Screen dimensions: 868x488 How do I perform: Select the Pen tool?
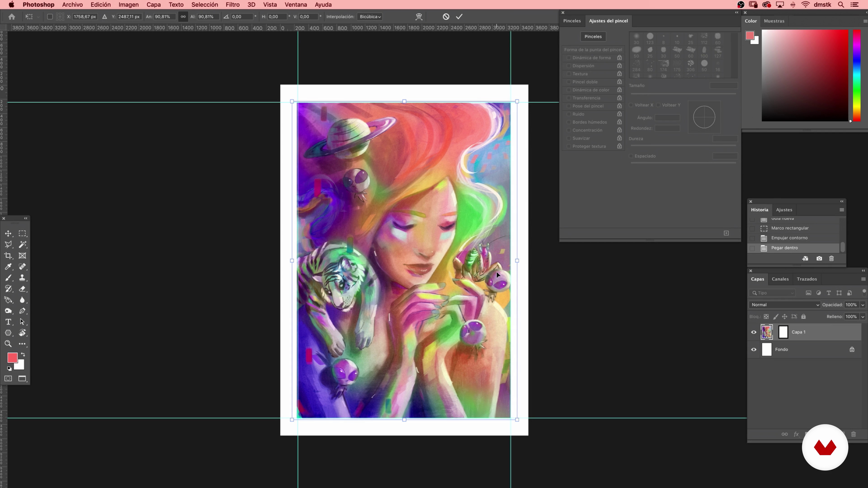[22, 311]
